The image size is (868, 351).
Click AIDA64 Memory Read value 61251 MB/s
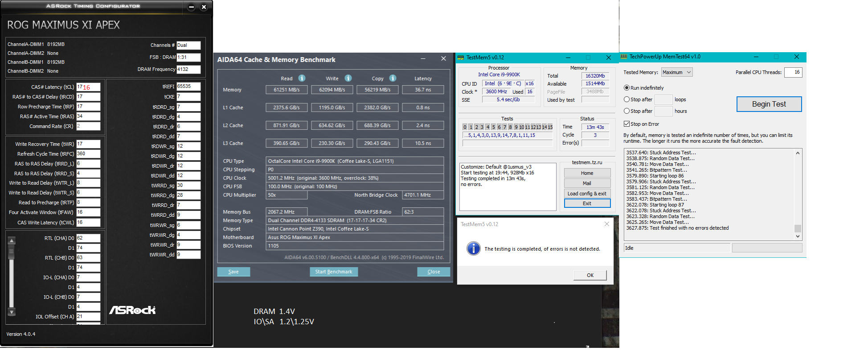click(x=287, y=90)
